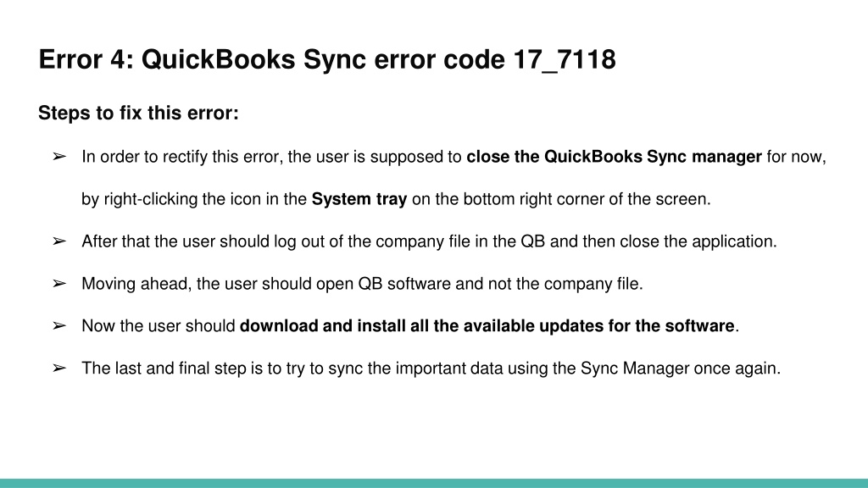Click arrow bullet beside 'The last and final step'
This screenshot has height=488, width=868.
coord(59,368)
